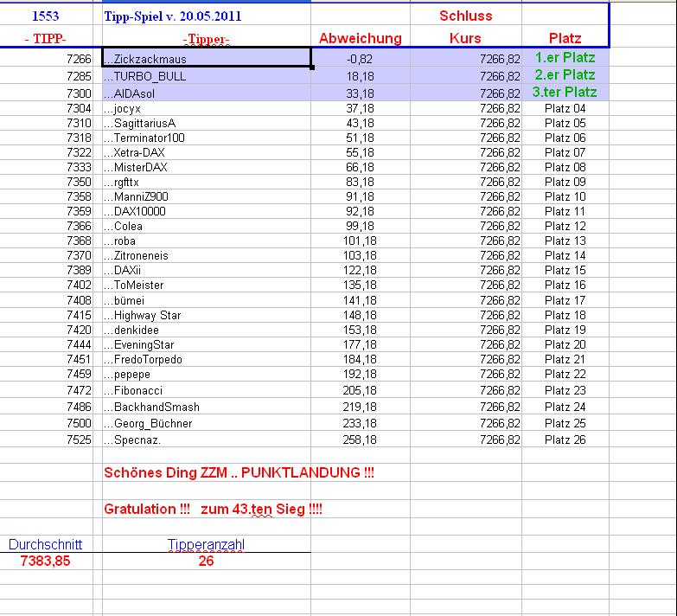677x616 pixels.
Task: Click the deviation value 258,18
Action: (x=360, y=440)
